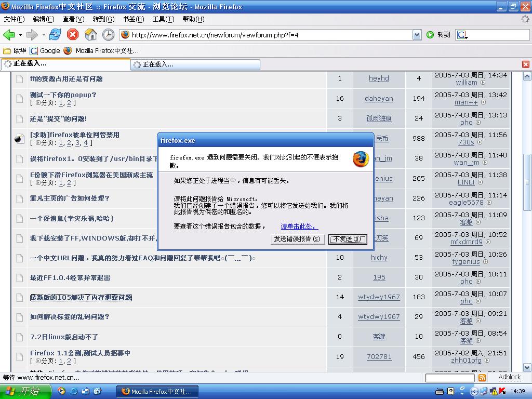Open thread 最新版的105解决了内存泄露问题
532x399 pixels.
coord(81,297)
